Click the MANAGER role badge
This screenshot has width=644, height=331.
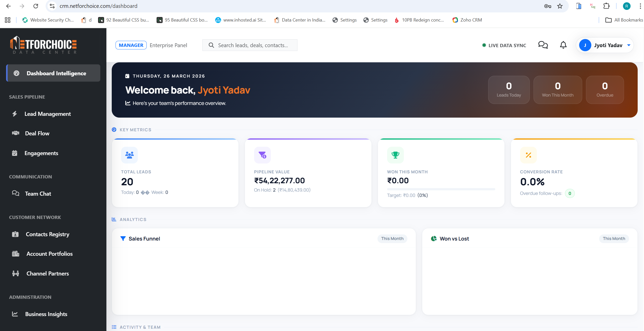(x=131, y=45)
